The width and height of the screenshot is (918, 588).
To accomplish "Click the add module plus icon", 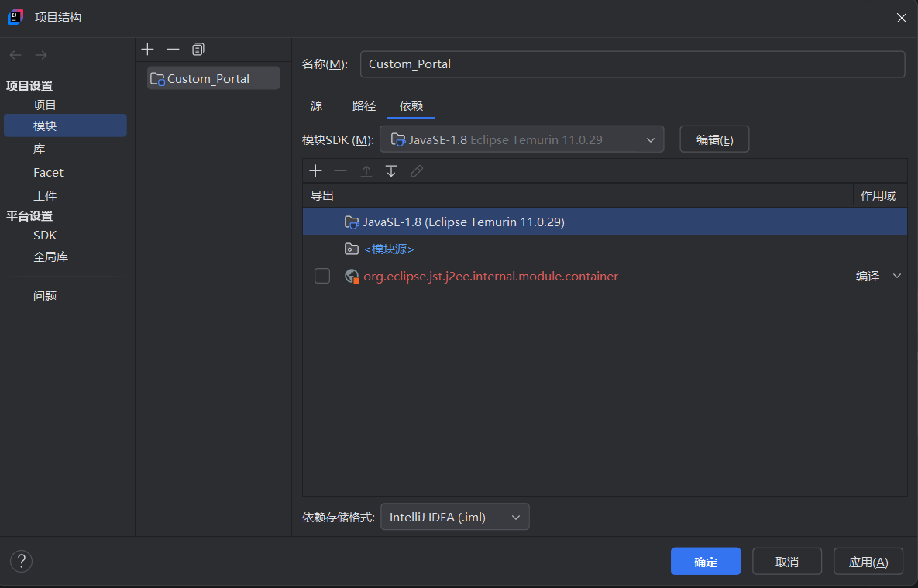I will pyautogui.click(x=148, y=49).
